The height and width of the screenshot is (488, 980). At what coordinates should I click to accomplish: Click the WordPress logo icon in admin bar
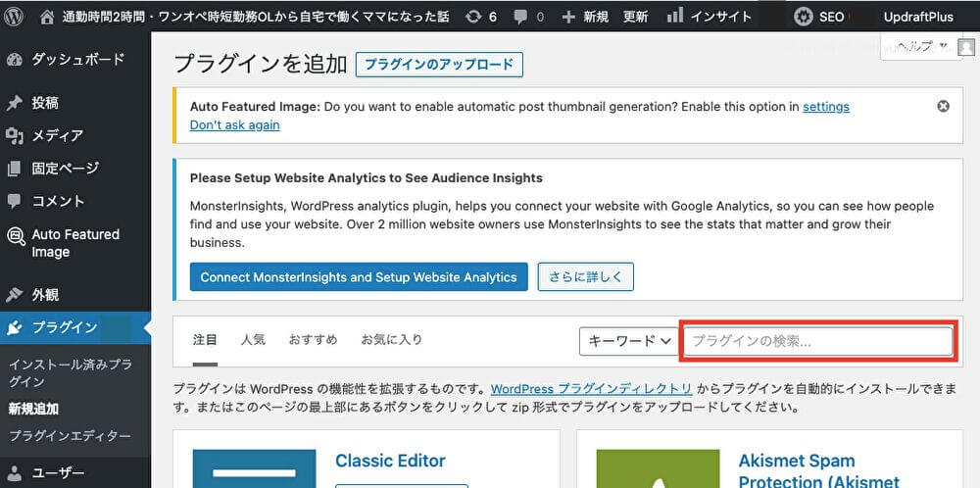(14, 17)
